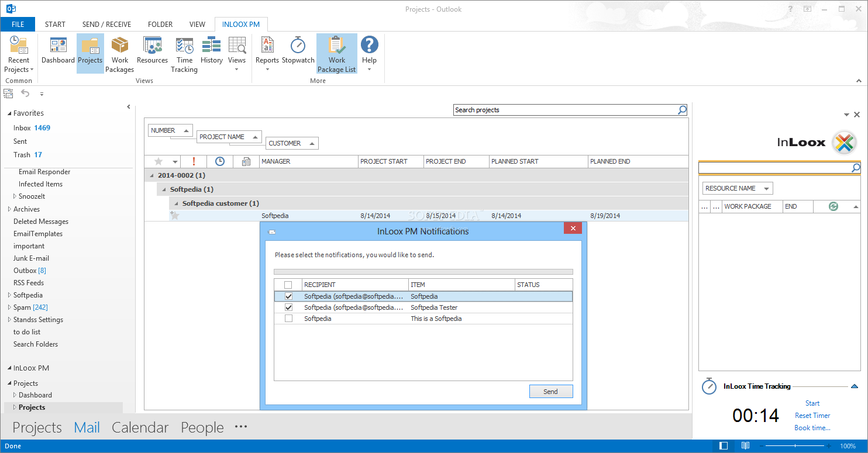Open the Help ribbon menu

coord(369,54)
